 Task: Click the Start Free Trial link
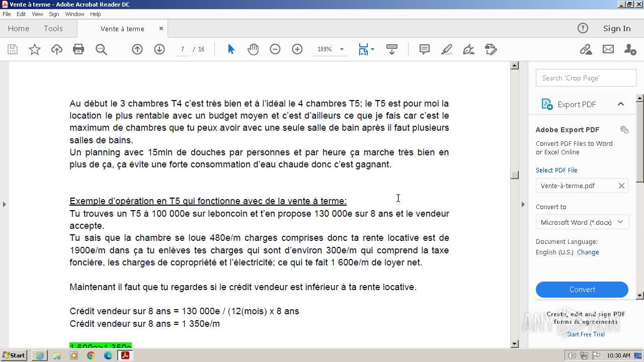586,334
